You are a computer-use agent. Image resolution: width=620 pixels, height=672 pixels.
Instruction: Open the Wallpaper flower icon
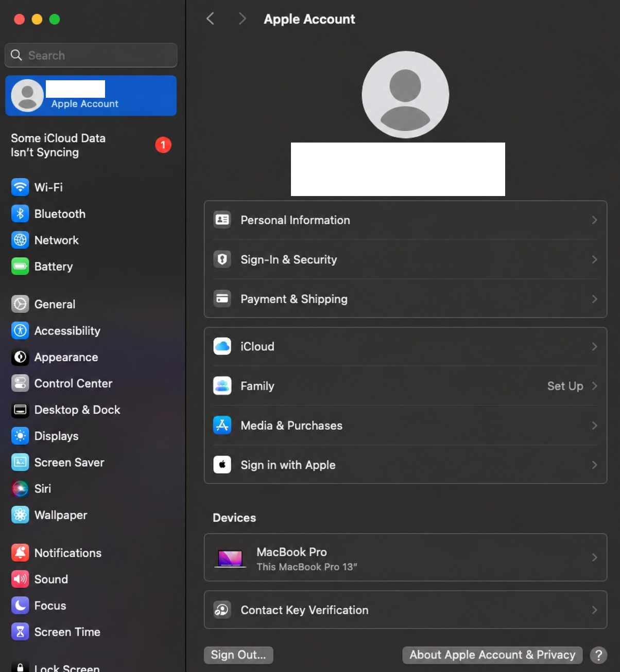click(x=20, y=515)
